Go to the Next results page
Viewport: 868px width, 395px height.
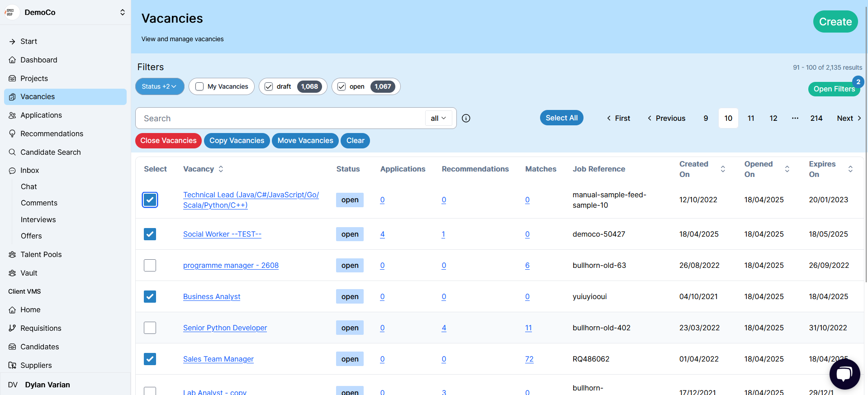(849, 118)
